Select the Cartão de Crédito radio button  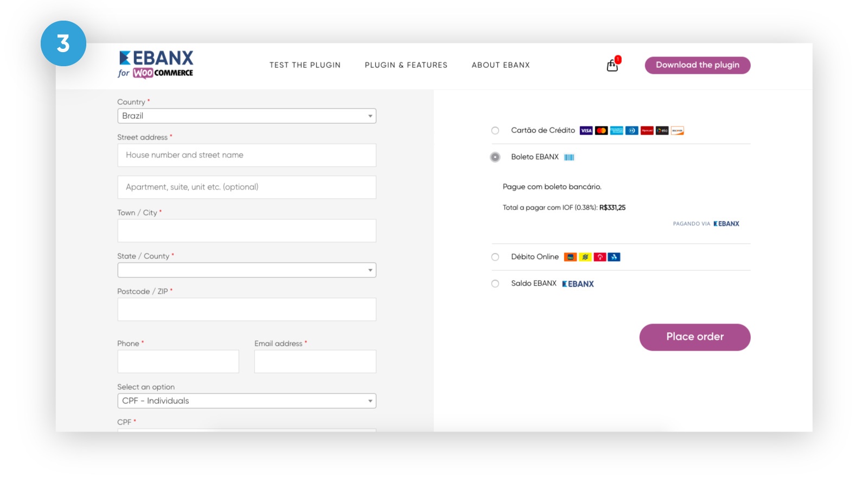(x=495, y=130)
